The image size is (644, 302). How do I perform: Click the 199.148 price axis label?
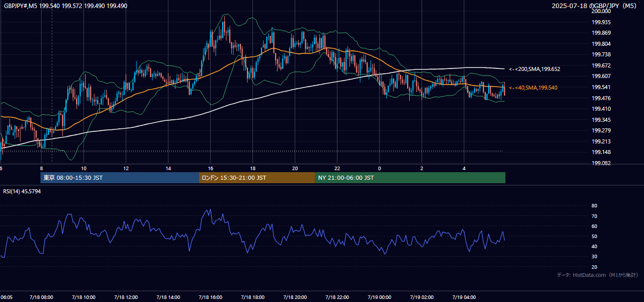click(602, 153)
